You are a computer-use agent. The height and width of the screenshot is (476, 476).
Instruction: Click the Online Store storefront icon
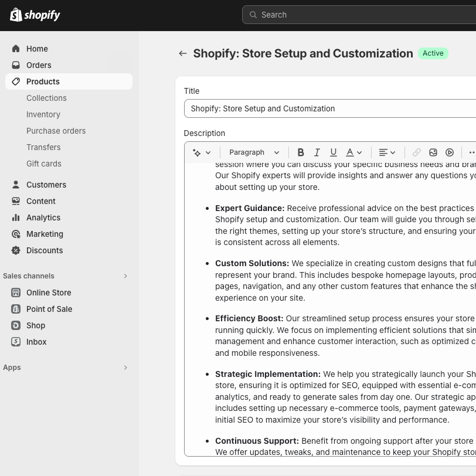(x=16, y=293)
